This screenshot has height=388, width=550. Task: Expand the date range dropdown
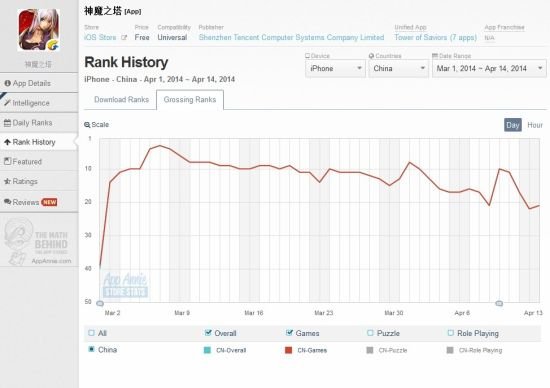click(489, 68)
